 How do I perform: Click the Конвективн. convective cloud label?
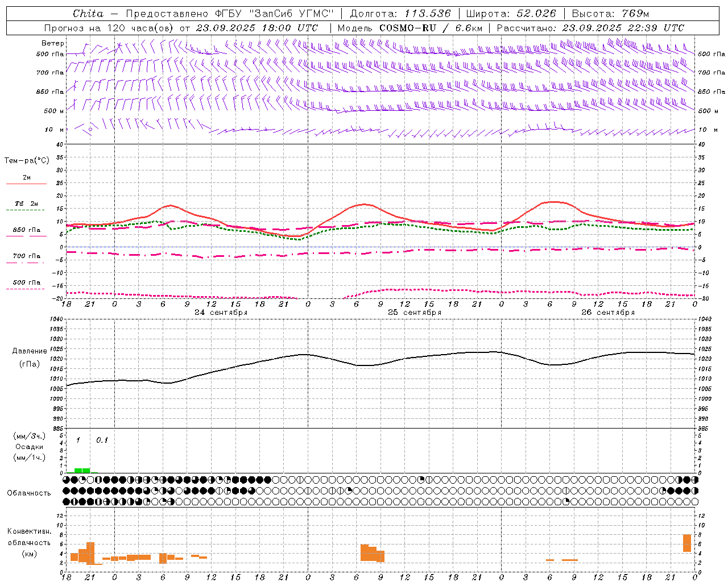pyautogui.click(x=30, y=531)
